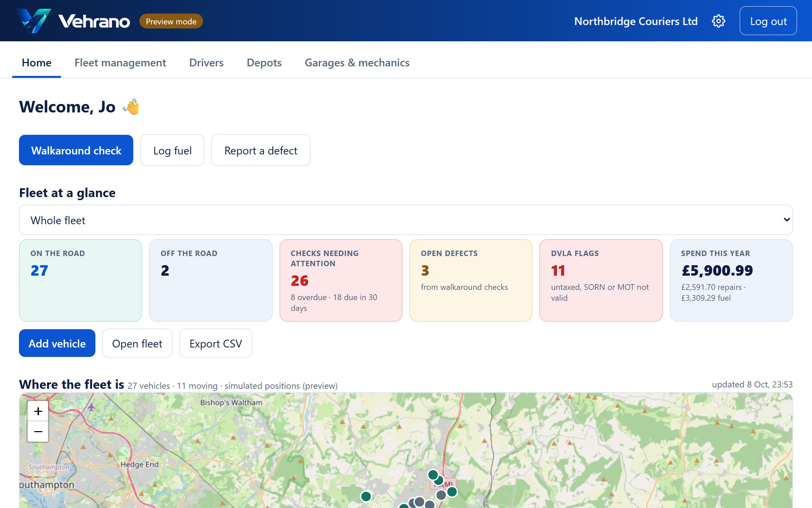Click the Add vehicle button
Screen dimensions: 812x508
tap(57, 343)
